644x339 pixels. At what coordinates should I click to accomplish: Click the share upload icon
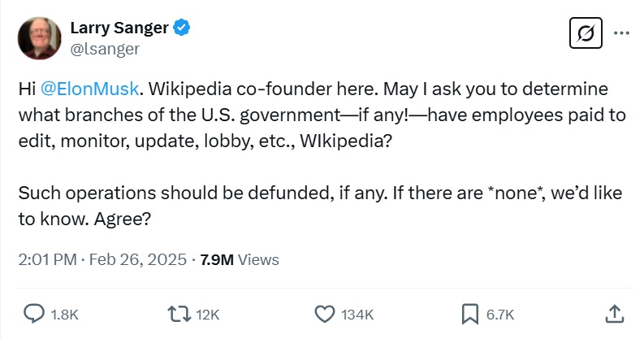(615, 313)
